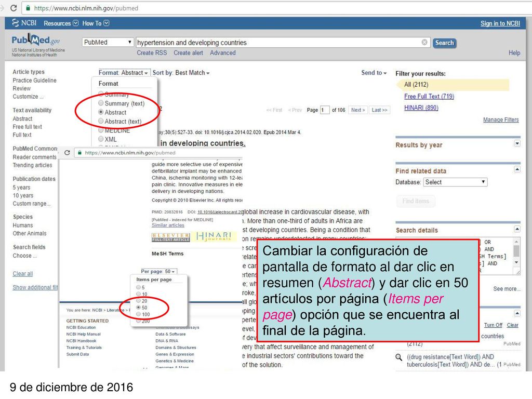Open the Resources menu
Viewport: 532px width, 399px height.
point(61,23)
